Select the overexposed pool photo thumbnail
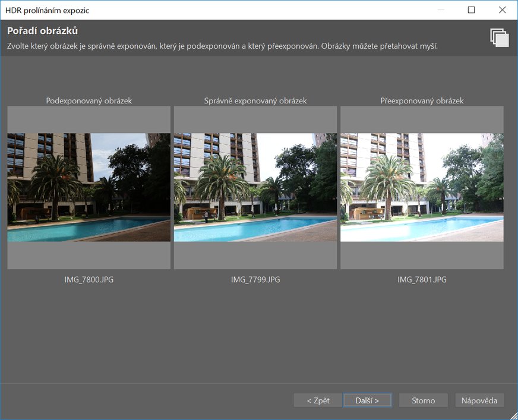Image resolution: width=518 pixels, height=420 pixels. [x=422, y=187]
